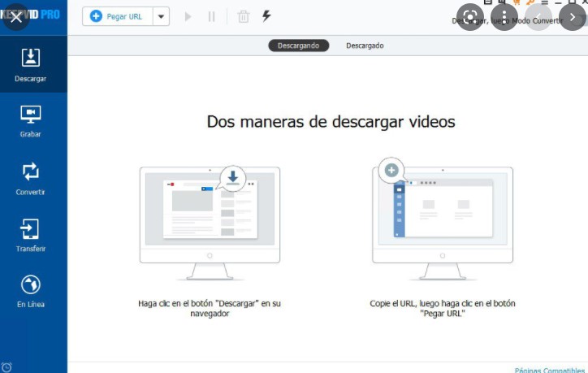Screen dimensions: 588x373
Task: Open the Páginas Compatibles link
Action: (550, 370)
